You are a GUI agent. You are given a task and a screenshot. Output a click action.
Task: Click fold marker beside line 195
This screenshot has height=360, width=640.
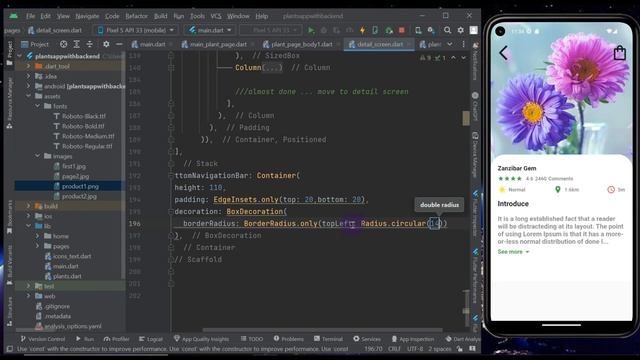click(171, 211)
